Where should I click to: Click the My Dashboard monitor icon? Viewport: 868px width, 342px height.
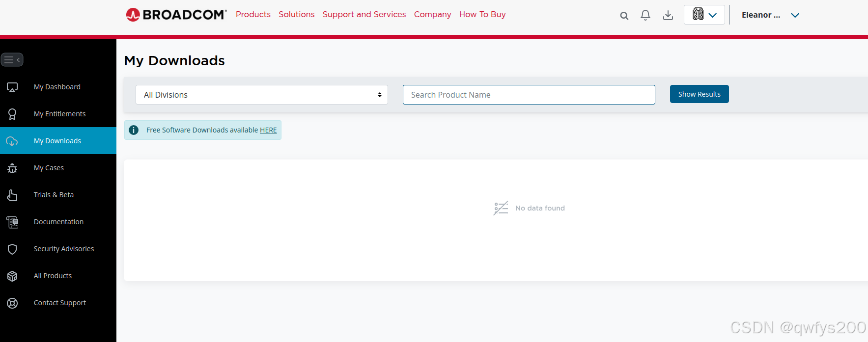(x=12, y=87)
